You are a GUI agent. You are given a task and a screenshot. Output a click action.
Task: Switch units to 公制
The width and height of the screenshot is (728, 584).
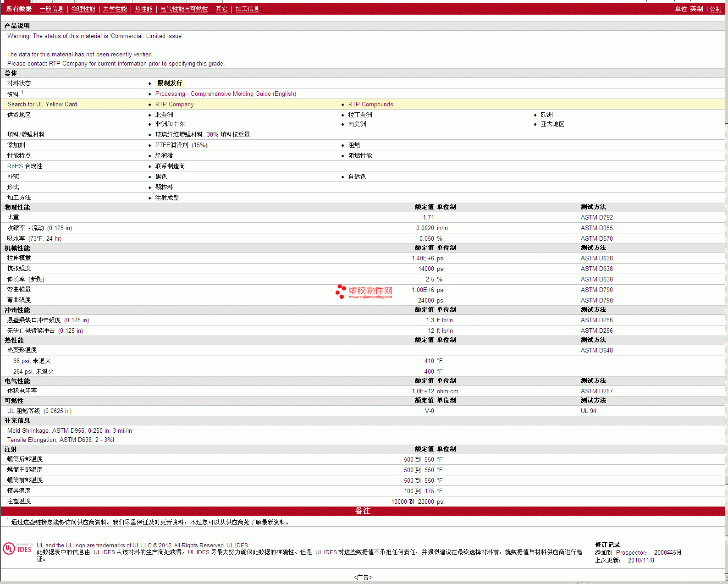click(x=715, y=9)
